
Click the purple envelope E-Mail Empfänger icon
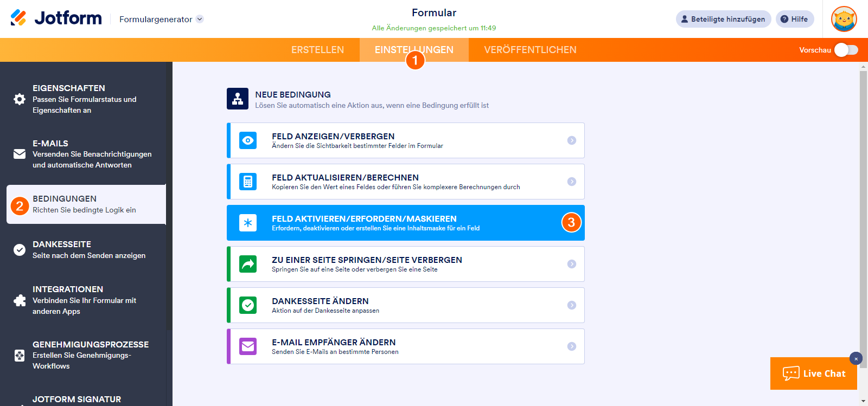pyautogui.click(x=248, y=346)
